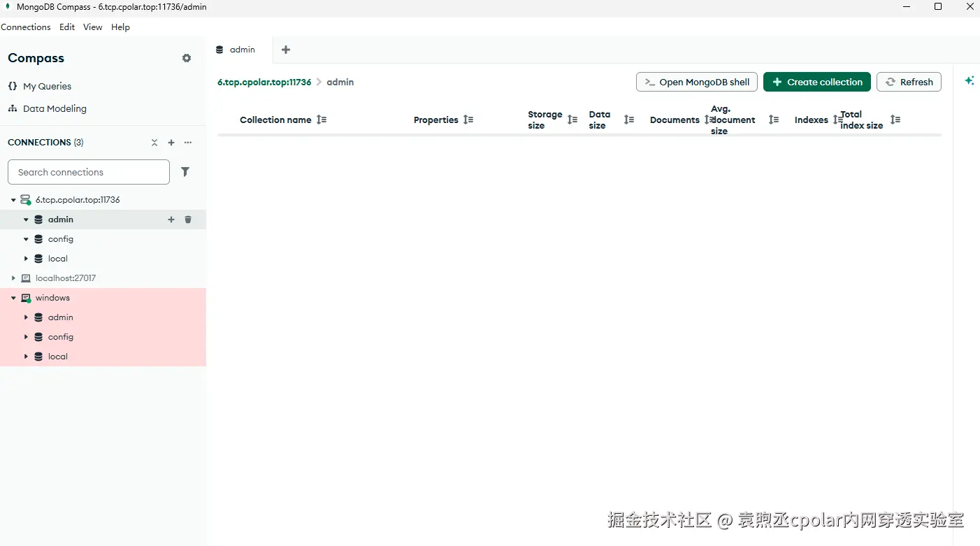
Task: Collapse highlighted admin database under 6.tcp.cpolar.top
Action: [26, 220]
